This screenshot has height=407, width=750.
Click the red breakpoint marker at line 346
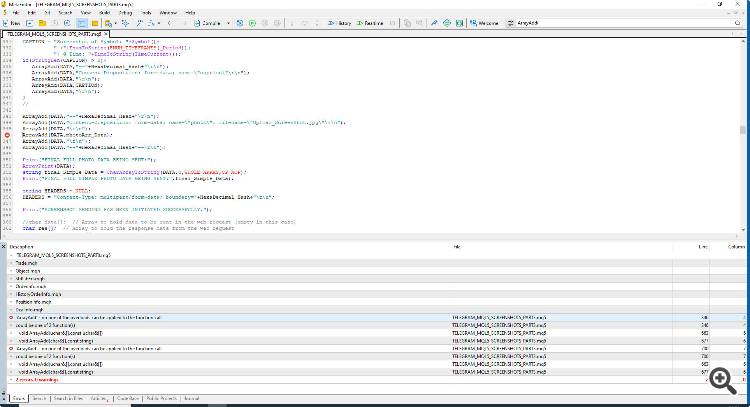(x=7, y=135)
